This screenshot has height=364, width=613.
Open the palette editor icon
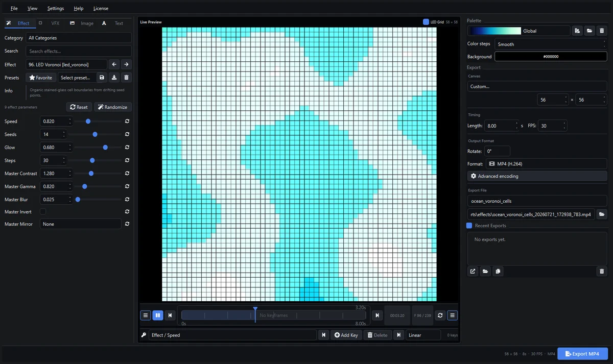pyautogui.click(x=577, y=31)
